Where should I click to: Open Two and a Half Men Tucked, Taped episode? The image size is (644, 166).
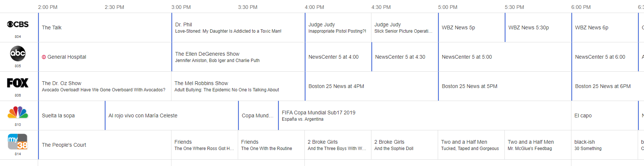point(470,145)
